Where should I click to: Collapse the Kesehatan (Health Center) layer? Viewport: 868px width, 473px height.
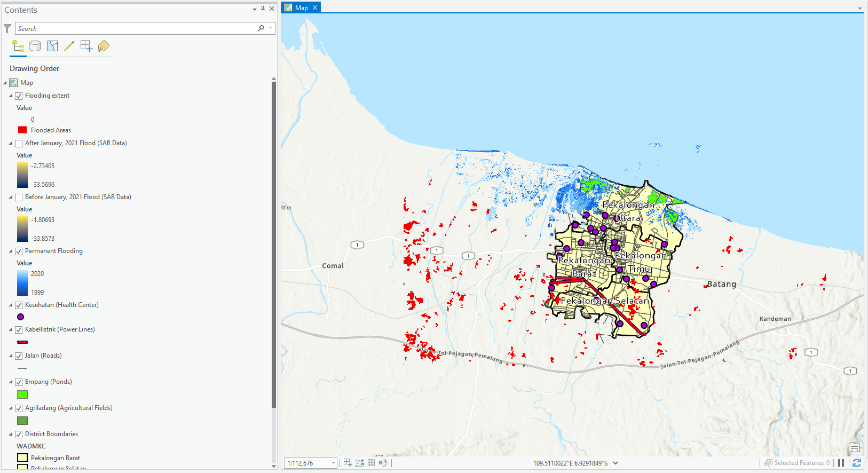(x=11, y=305)
